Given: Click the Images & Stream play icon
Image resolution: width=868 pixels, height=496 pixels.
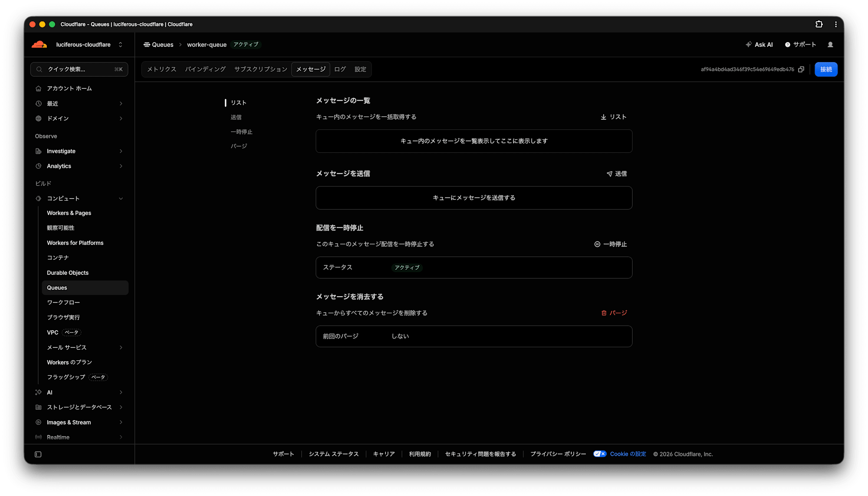Looking at the screenshot, I should pos(39,422).
